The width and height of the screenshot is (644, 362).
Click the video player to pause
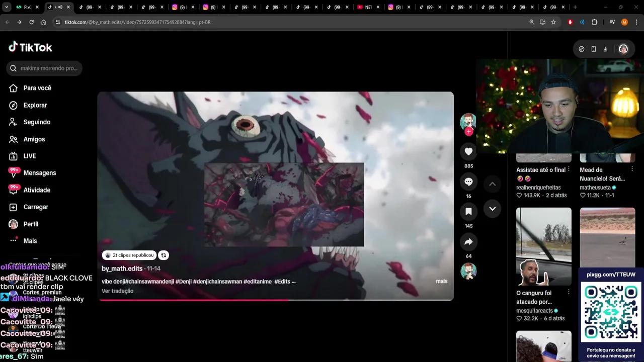(275, 196)
